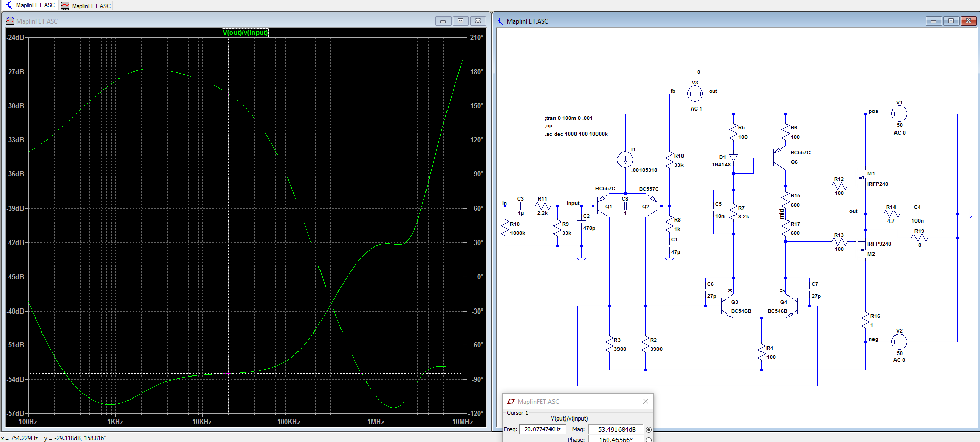The image size is (980, 442).
Task: Switch to the MaplinFET.ASC waveform plot tab
Action: tap(86, 6)
